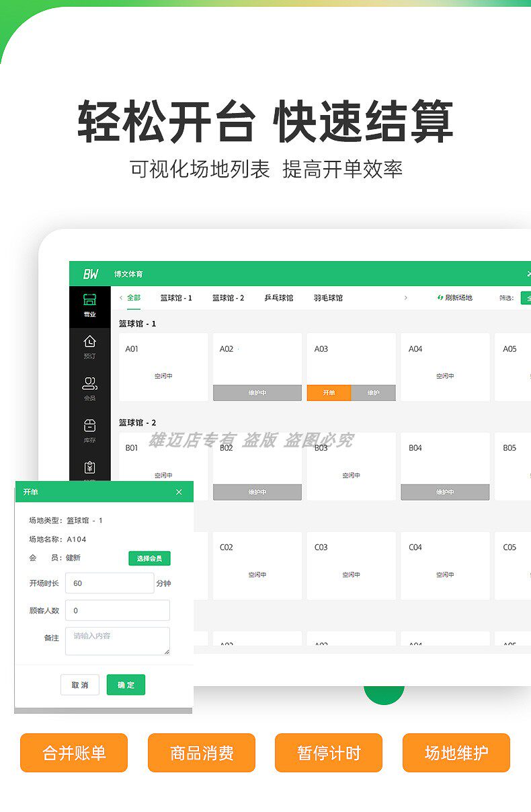
Task: Select venue card B05
Action: pyautogui.click(x=513, y=466)
